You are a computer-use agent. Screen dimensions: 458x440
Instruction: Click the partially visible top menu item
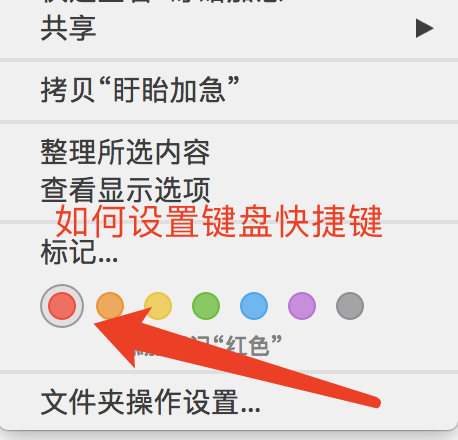pyautogui.click(x=229, y=2)
